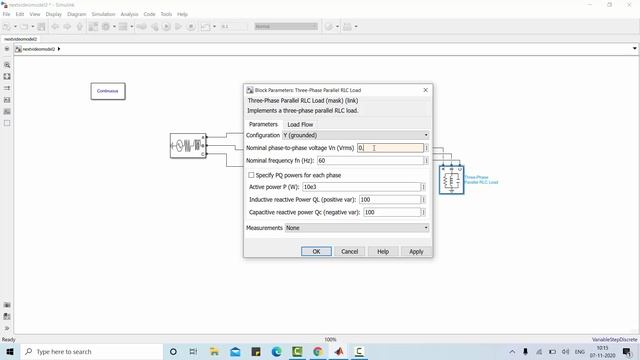Open the dropdown arrow next to New model

(16, 27)
